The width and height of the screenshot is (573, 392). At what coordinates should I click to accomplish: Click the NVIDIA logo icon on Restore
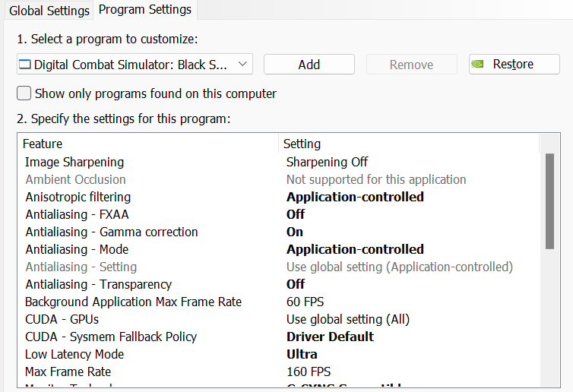477,64
